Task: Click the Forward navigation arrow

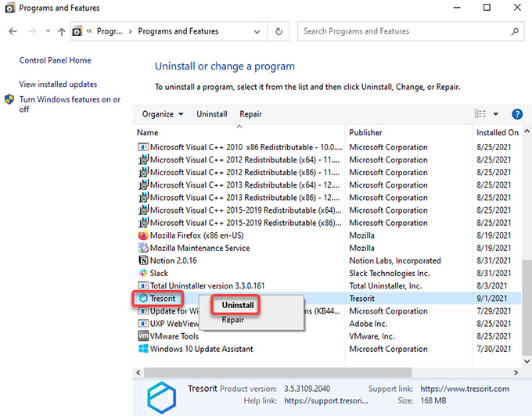Action: (x=32, y=31)
